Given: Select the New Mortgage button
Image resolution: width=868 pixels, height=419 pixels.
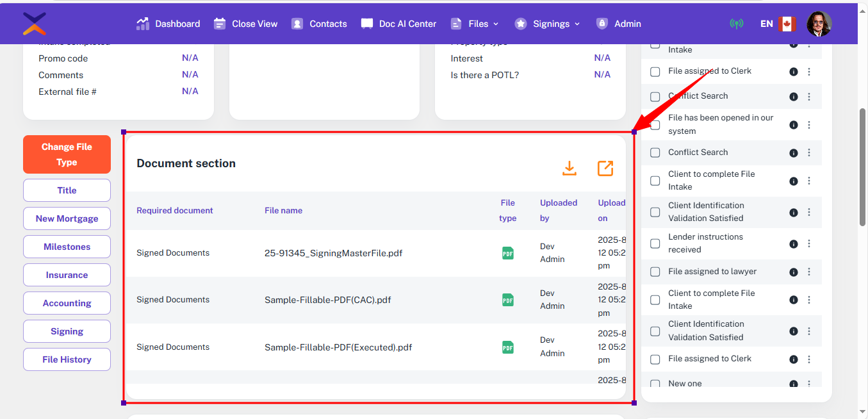Looking at the screenshot, I should coord(67,218).
